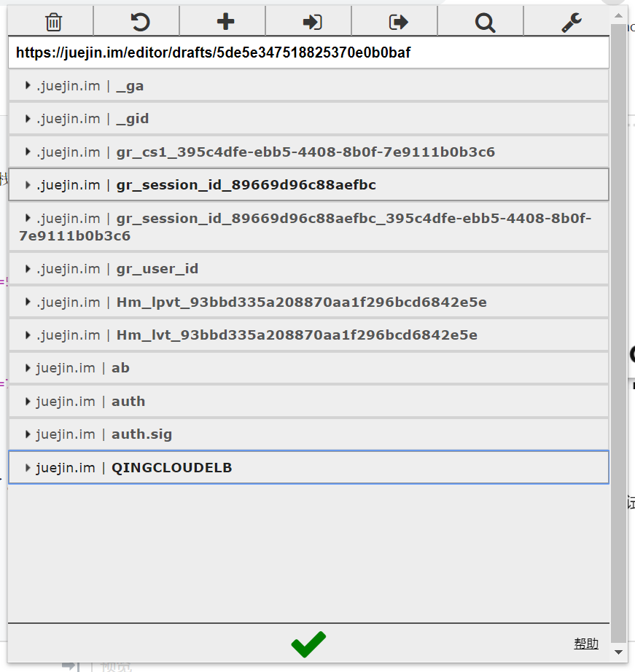
Task: Select the _gid cookie name text
Action: pos(133,119)
